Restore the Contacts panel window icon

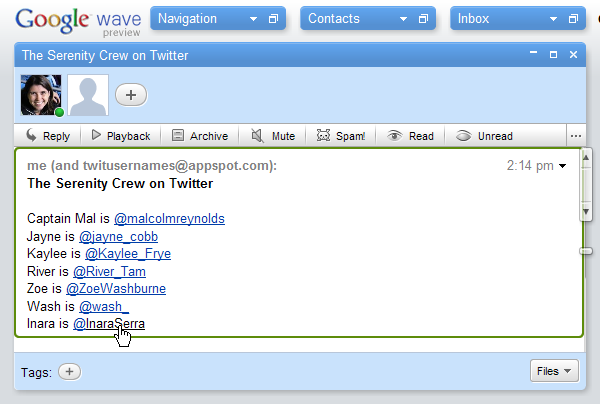click(423, 18)
